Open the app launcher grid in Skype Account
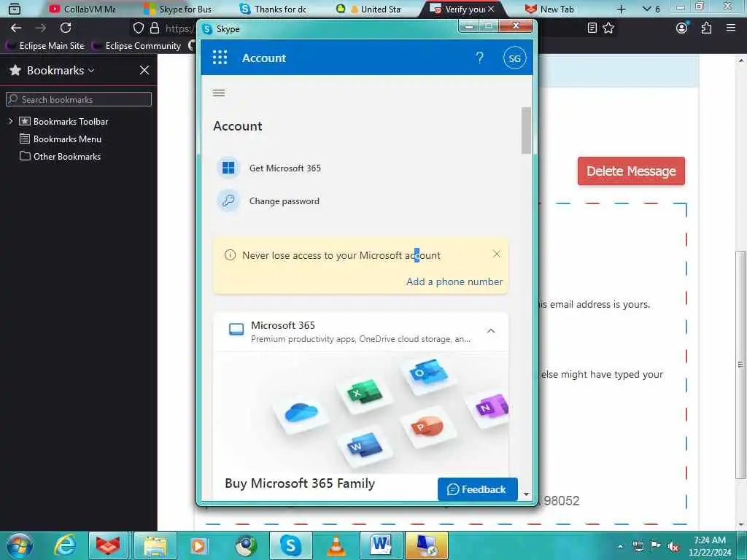This screenshot has width=747, height=560. click(x=220, y=58)
